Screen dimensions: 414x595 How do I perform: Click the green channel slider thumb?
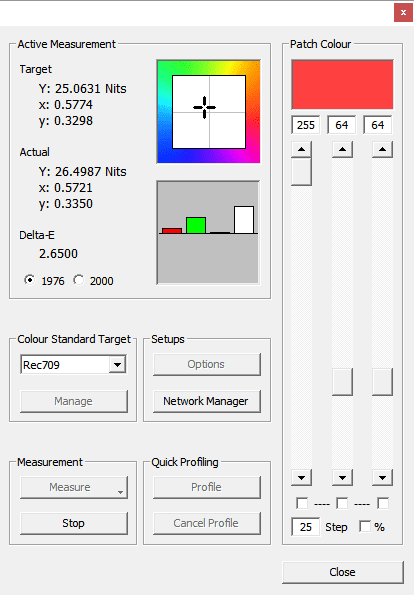pos(342,382)
